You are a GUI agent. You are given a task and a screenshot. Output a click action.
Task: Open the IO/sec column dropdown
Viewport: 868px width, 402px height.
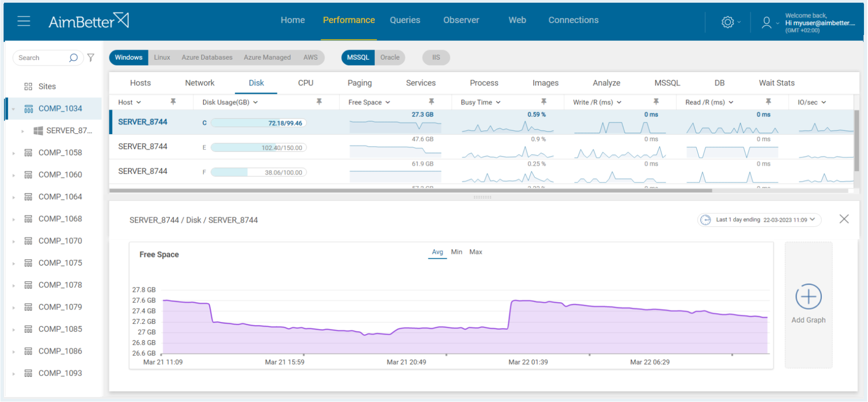[x=824, y=102]
